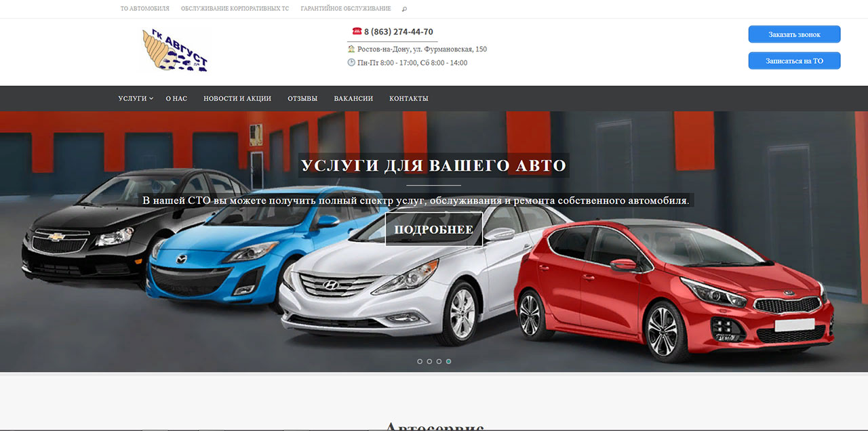Open the Гарантийное обслуживание link

pos(346,9)
